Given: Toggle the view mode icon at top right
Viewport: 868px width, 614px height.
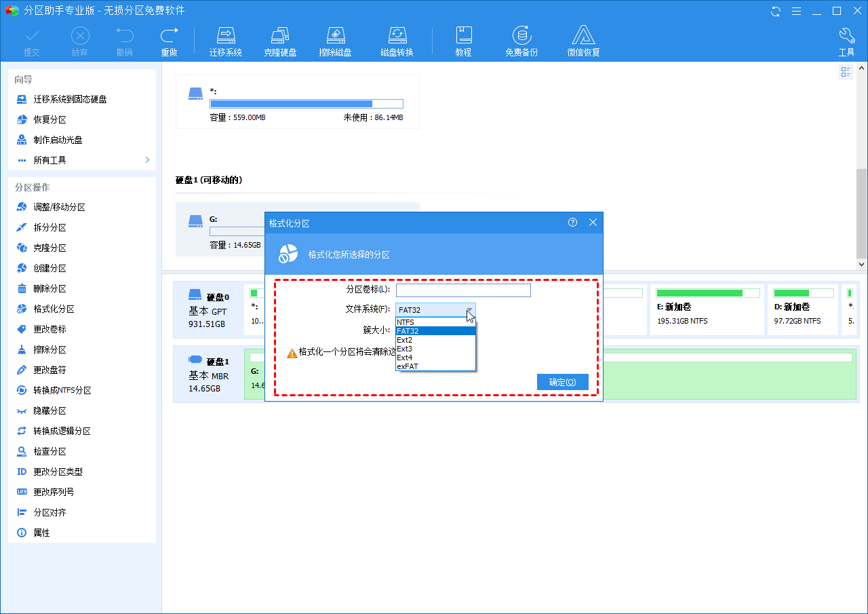Looking at the screenshot, I should click(x=846, y=72).
